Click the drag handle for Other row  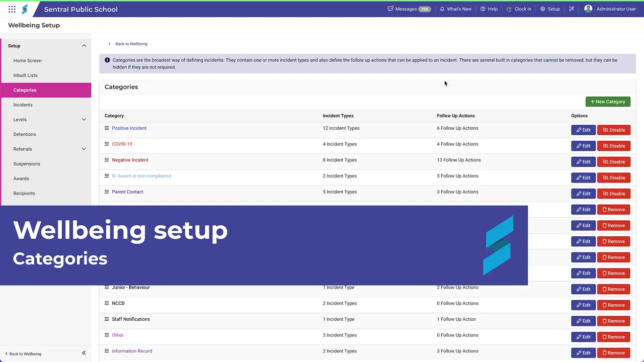107,335
